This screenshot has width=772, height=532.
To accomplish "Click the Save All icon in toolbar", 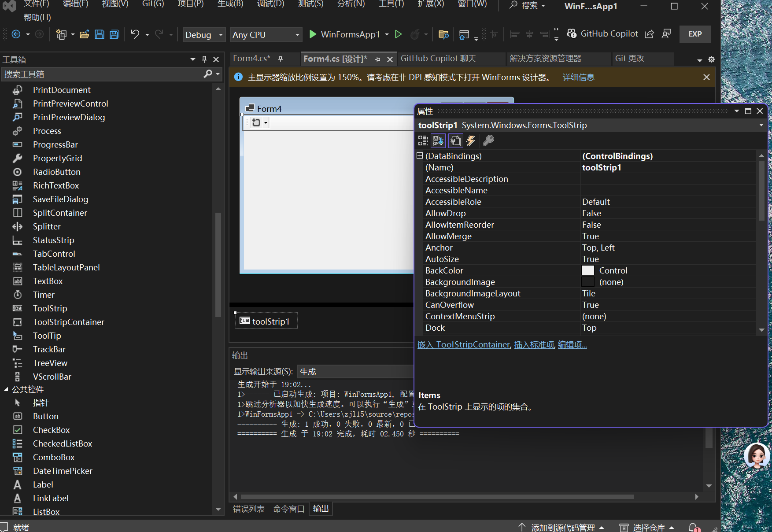I will [x=114, y=34].
